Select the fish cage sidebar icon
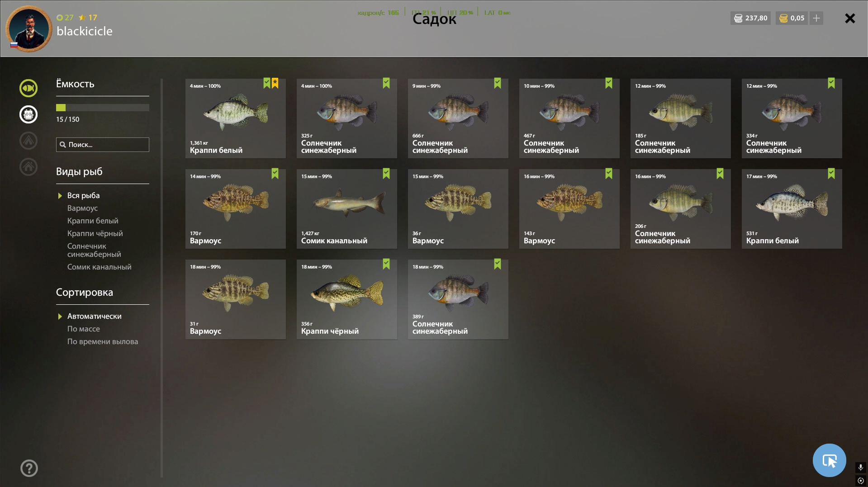Image resolution: width=868 pixels, height=487 pixels. click(28, 114)
